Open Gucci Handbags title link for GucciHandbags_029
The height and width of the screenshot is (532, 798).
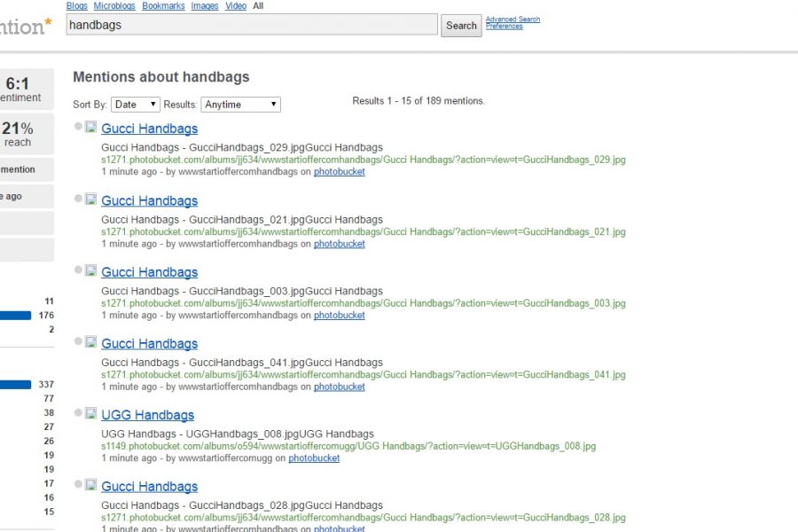point(150,129)
